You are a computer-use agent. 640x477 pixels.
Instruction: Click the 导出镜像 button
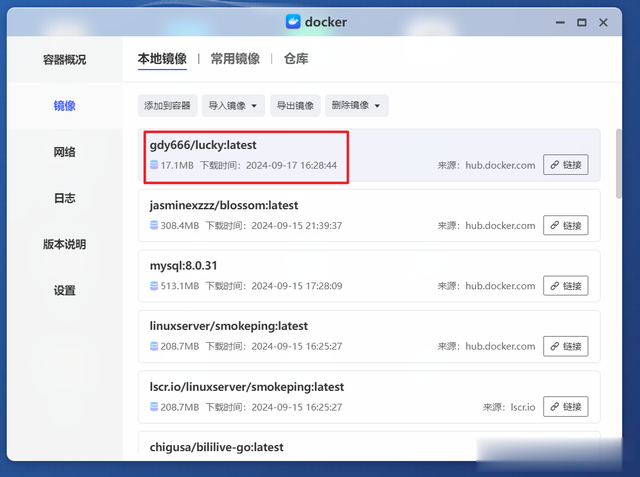(x=295, y=106)
